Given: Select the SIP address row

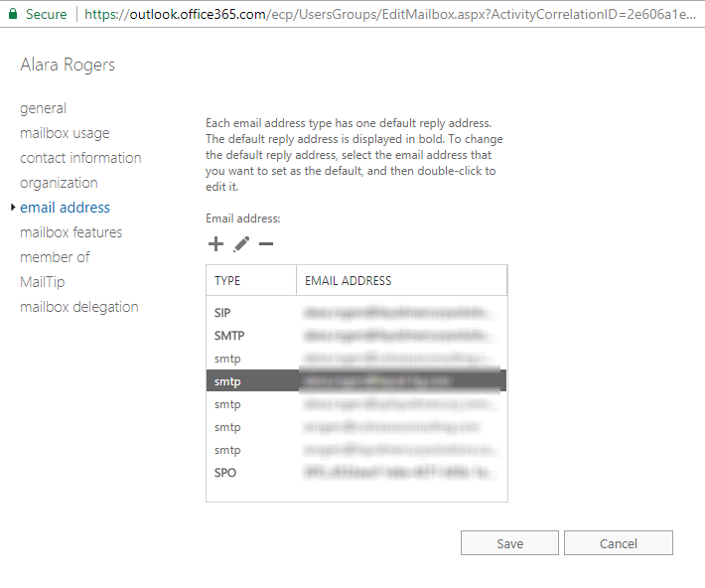Looking at the screenshot, I should 356,313.
